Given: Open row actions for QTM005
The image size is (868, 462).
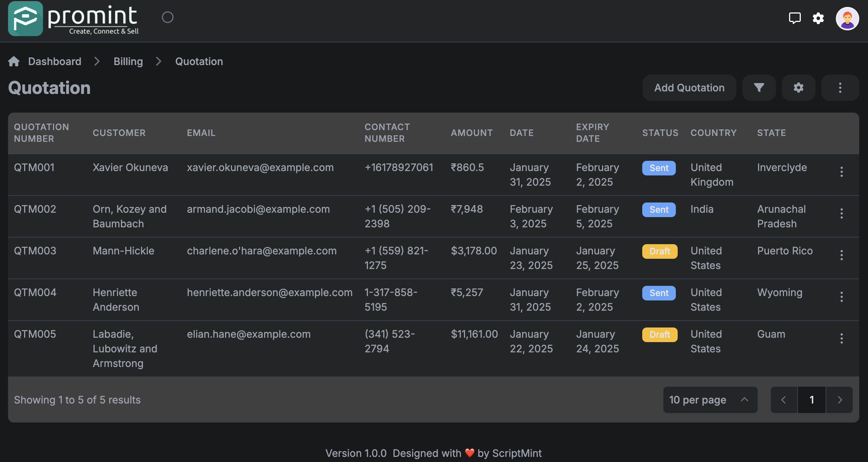Looking at the screenshot, I should 841,338.
